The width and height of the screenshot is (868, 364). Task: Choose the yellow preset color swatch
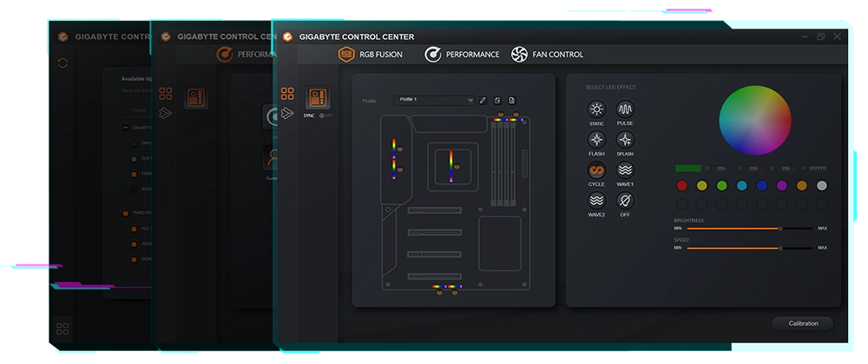point(702,186)
